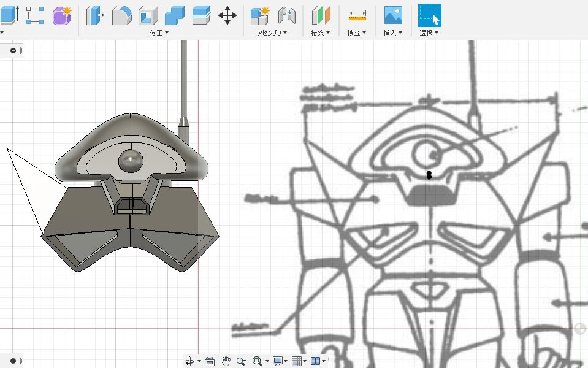Open the 挿入 menu
Viewport: 588px width, 368px height.
pos(392,33)
